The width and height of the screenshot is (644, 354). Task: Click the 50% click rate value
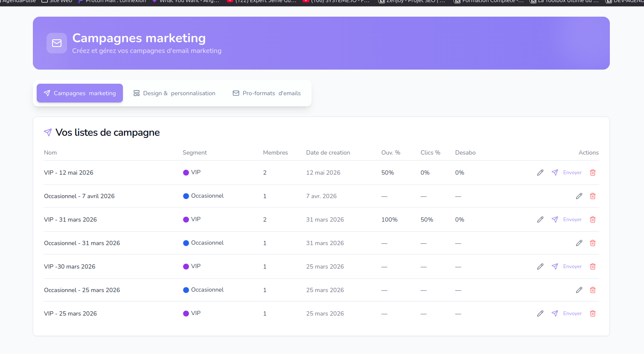point(427,219)
